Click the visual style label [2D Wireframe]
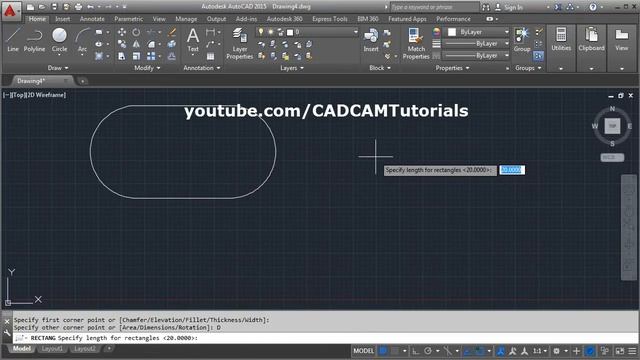This screenshot has width=640, height=360. [x=46, y=95]
